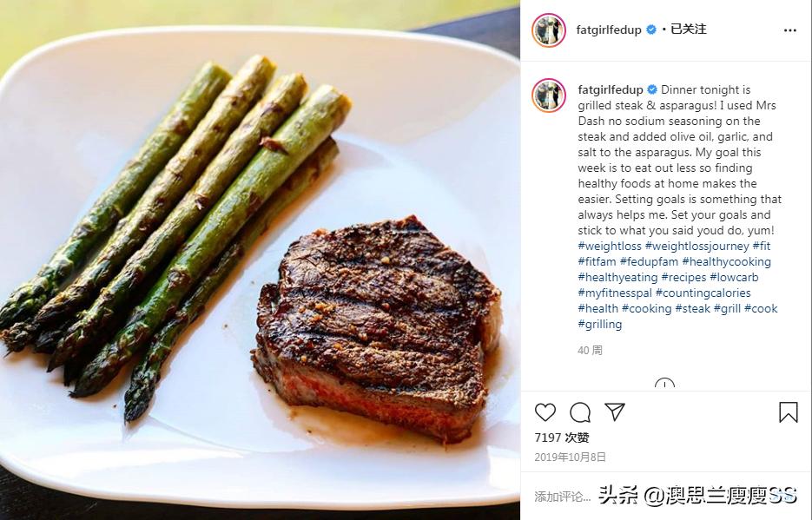The image size is (812, 520).
Task: Click the steak and asparagus photo
Action: click(x=260, y=260)
